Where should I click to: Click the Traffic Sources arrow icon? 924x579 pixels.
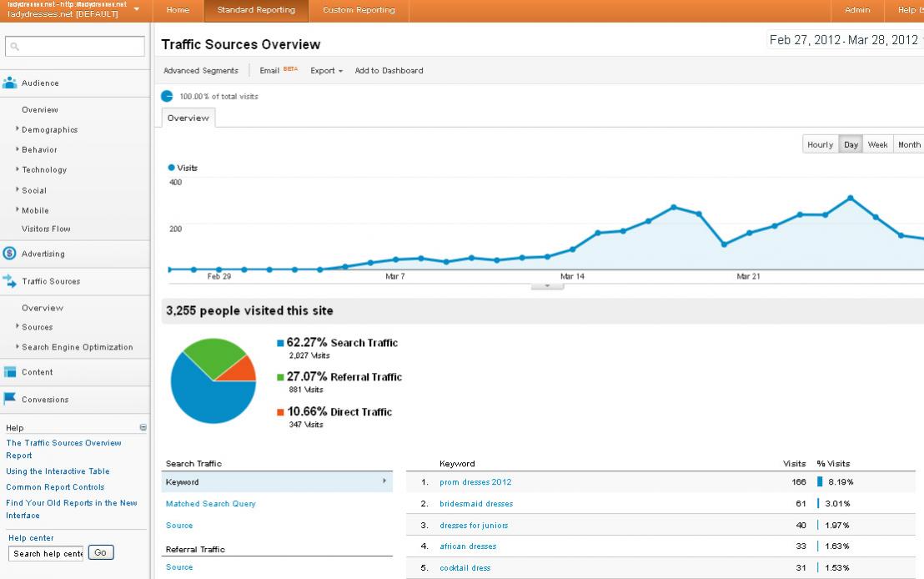[x=9, y=281]
